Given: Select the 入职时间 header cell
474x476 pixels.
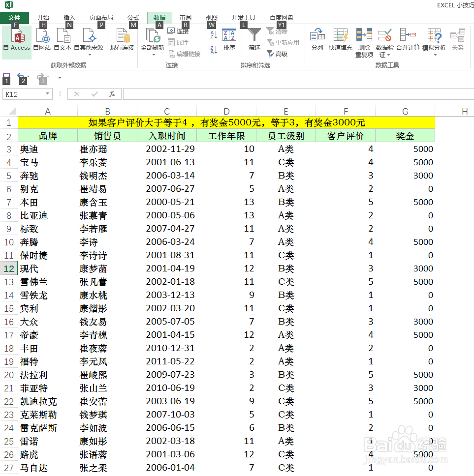Looking at the screenshot, I should [x=167, y=136].
